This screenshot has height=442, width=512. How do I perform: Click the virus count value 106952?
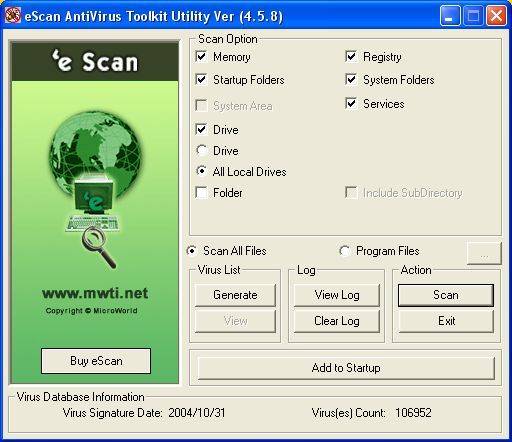tap(413, 413)
